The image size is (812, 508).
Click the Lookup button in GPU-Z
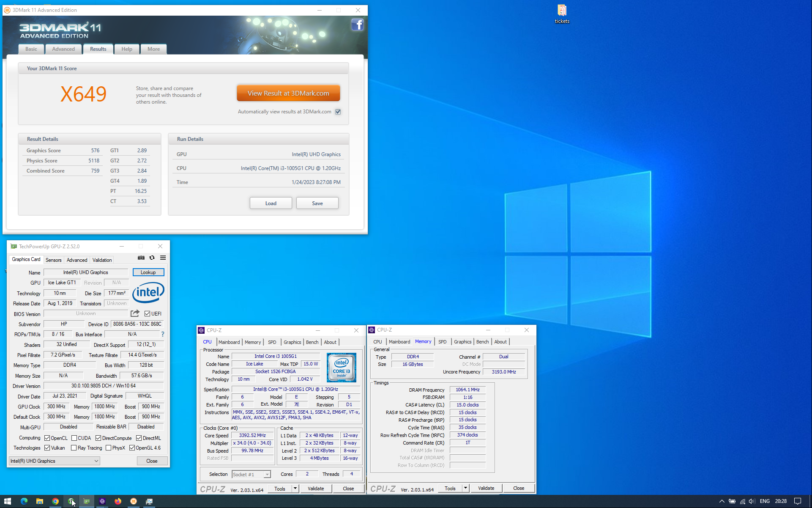coord(148,272)
